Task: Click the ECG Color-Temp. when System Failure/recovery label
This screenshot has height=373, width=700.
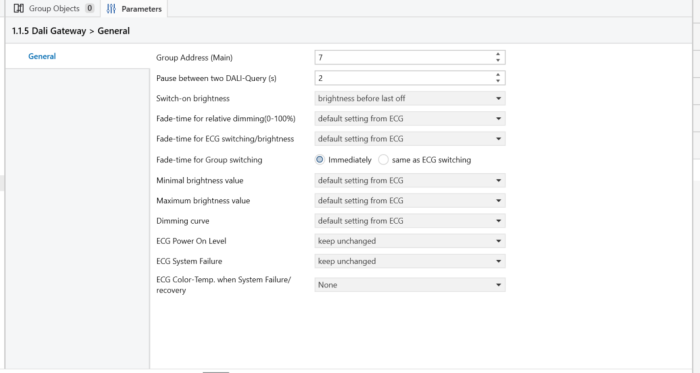Action: pyautogui.click(x=223, y=285)
